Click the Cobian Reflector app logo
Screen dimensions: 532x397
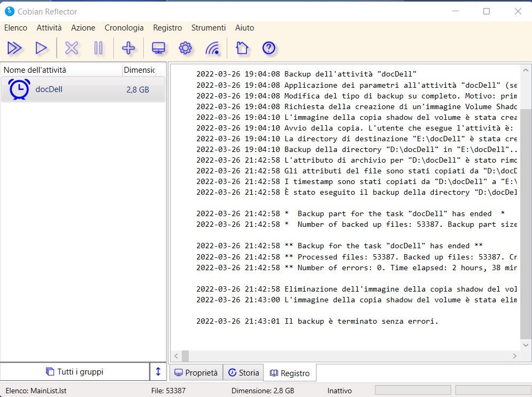pyautogui.click(x=10, y=11)
